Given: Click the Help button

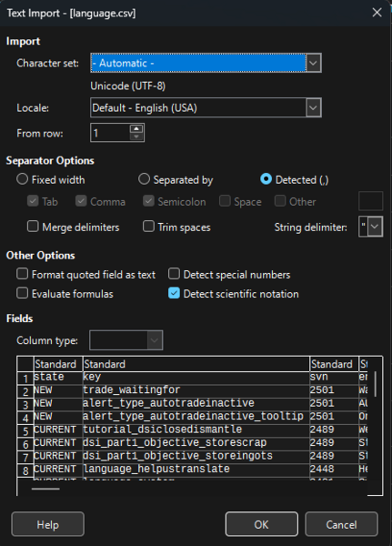Looking at the screenshot, I should 47,524.
